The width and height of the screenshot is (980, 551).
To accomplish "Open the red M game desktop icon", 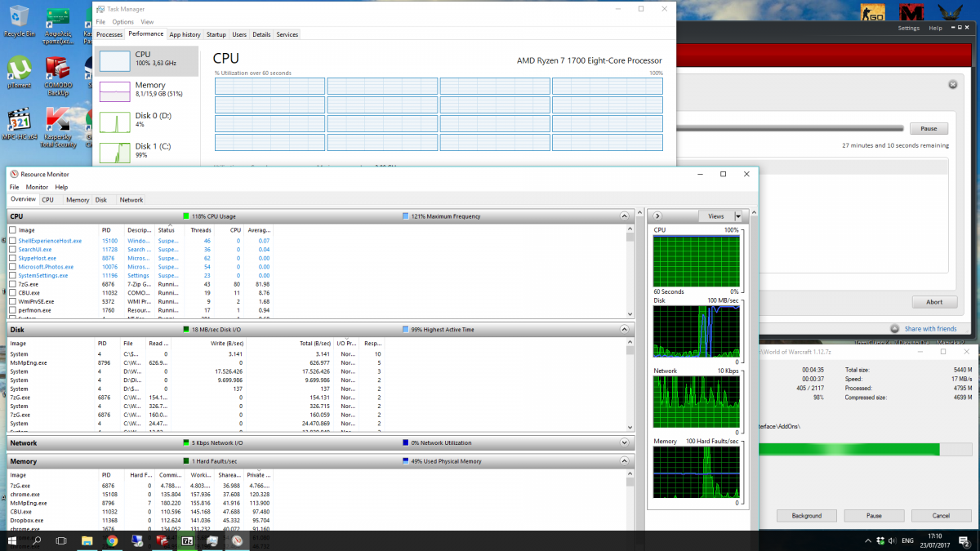I will point(911,12).
